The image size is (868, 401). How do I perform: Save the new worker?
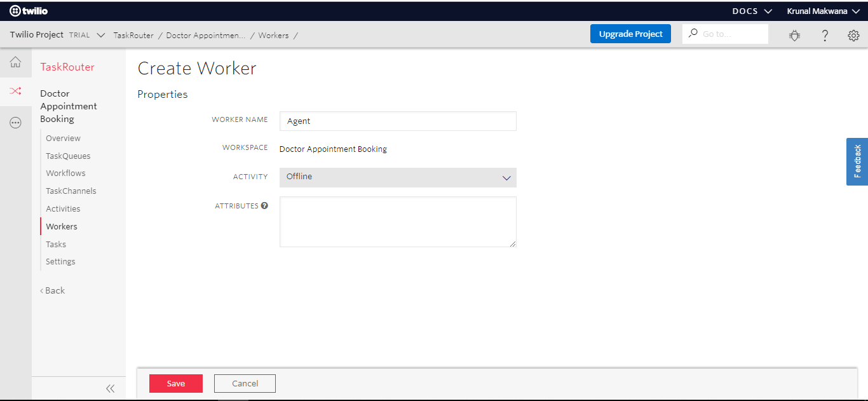point(176,383)
